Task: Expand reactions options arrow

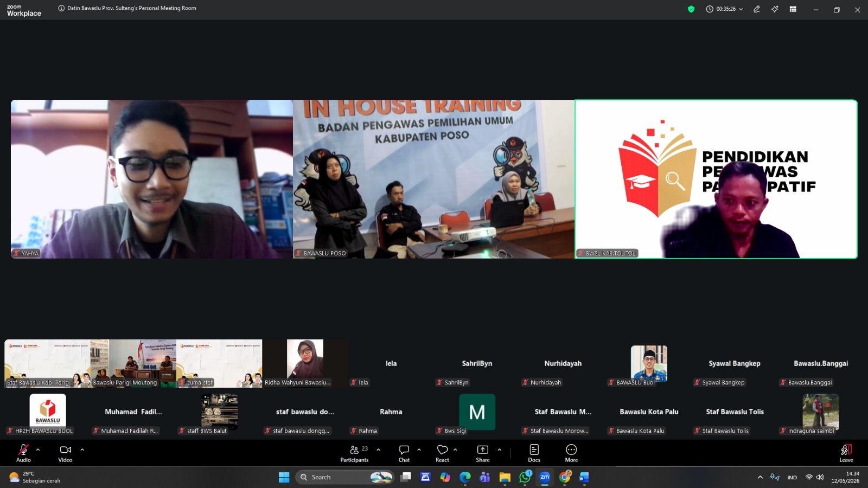Action: (x=455, y=450)
